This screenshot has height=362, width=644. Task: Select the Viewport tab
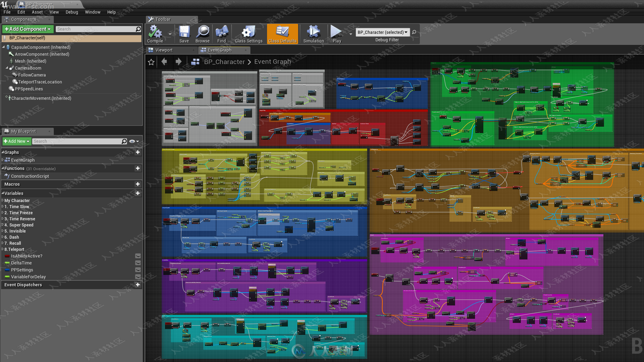[164, 50]
